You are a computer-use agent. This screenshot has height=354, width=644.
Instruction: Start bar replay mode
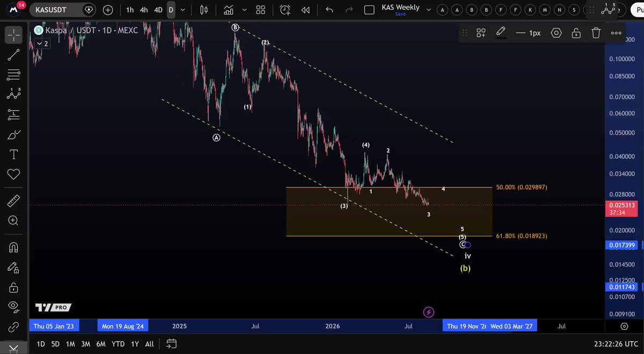tap(305, 10)
